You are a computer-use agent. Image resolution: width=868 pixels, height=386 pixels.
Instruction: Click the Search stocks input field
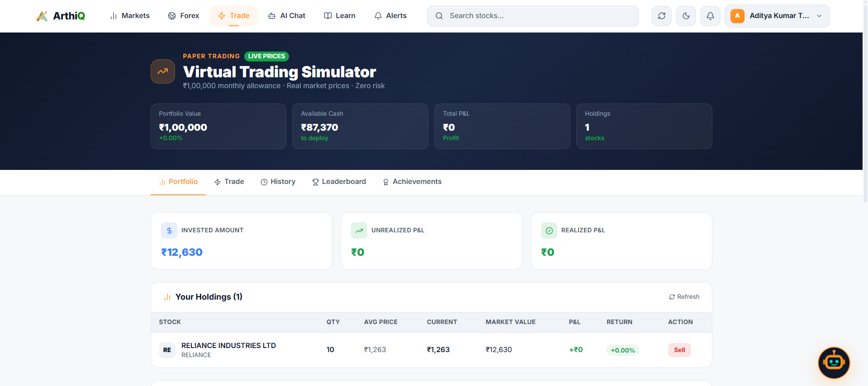(x=533, y=16)
